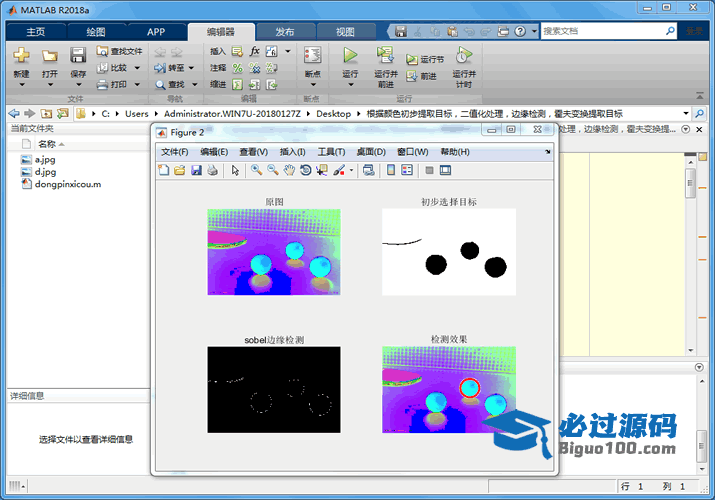
Task: Open the Print (打印) dropdown in ribbon
Action: click(x=134, y=85)
